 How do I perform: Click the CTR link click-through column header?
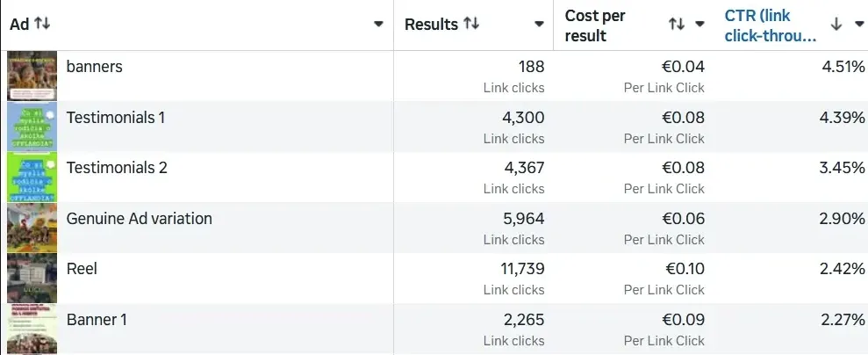770,25
